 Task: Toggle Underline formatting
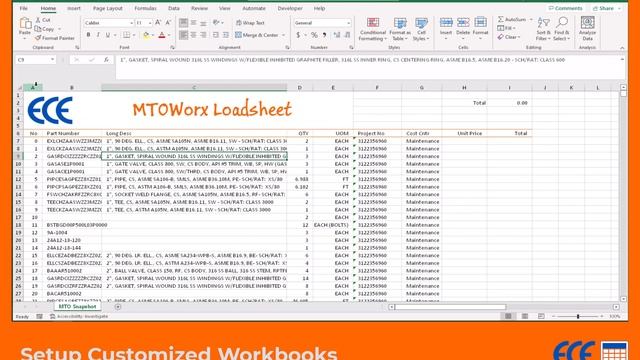coord(108,36)
